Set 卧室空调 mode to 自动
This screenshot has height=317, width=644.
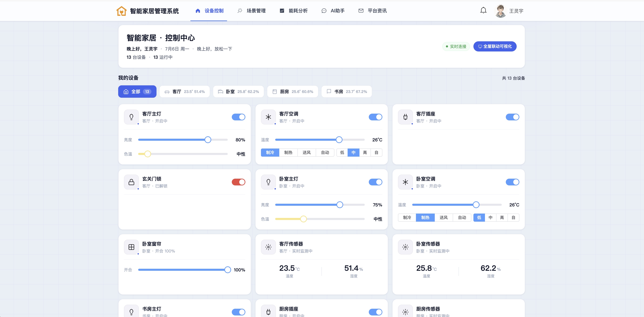[x=462, y=218]
